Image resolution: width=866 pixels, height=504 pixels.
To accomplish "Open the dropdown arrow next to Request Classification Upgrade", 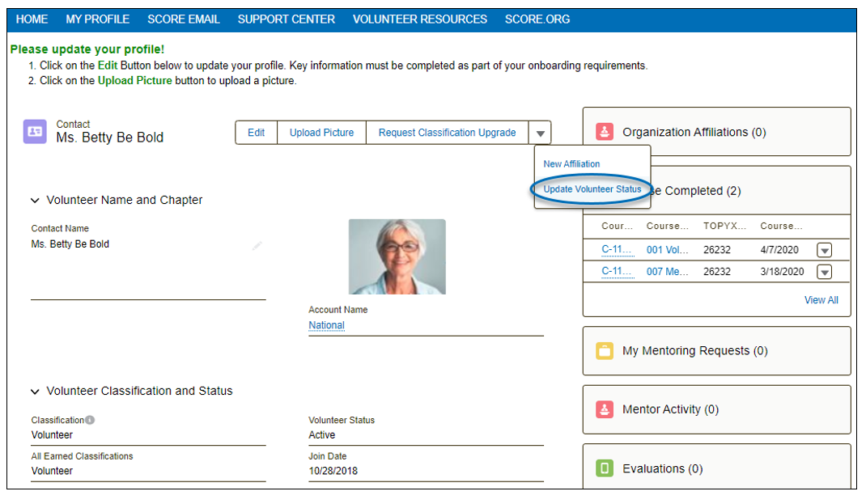I will tap(540, 133).
